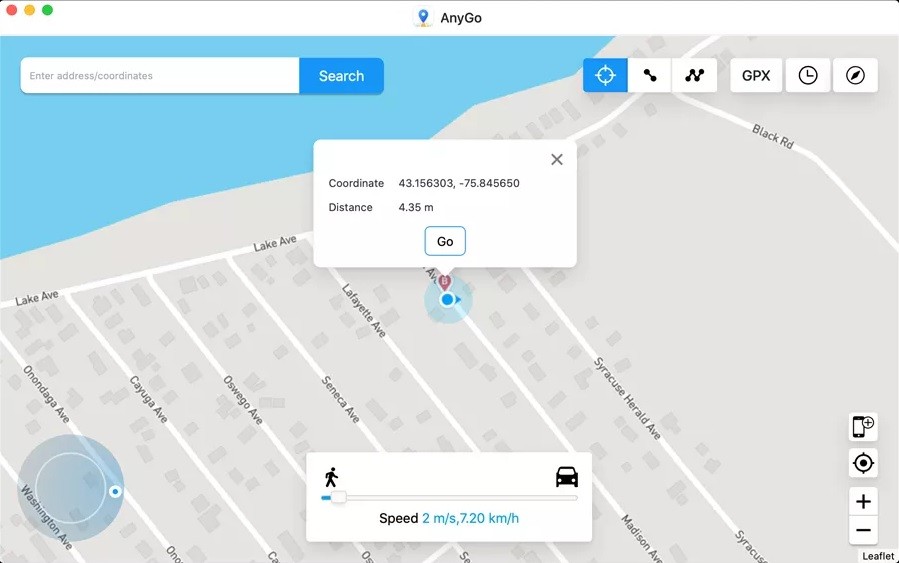
Task: Click the coordinate value 43.156303, -75.845650
Action: pos(459,183)
